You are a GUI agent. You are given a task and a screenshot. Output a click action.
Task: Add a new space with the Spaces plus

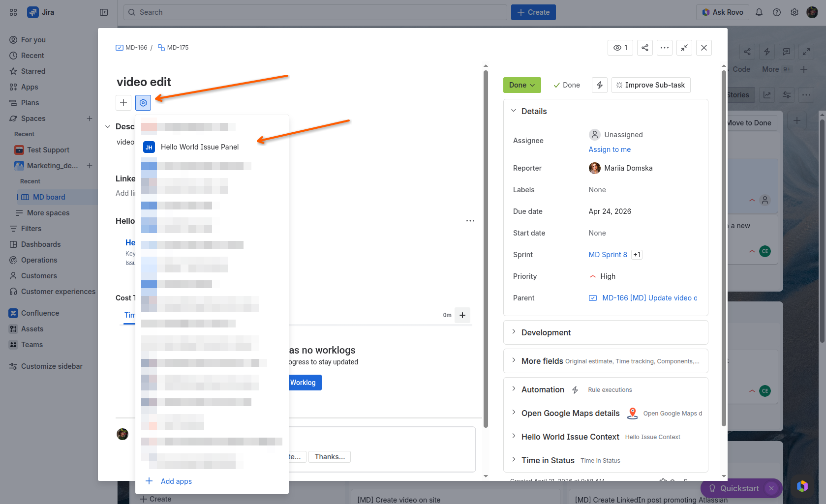[x=90, y=119]
